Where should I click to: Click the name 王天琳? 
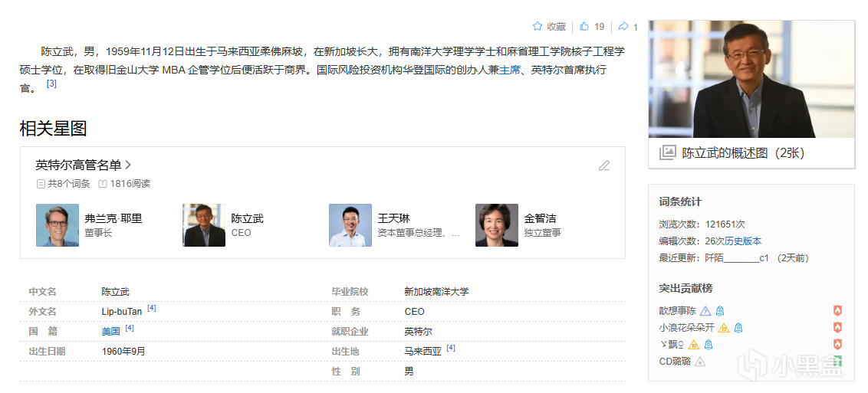click(393, 218)
